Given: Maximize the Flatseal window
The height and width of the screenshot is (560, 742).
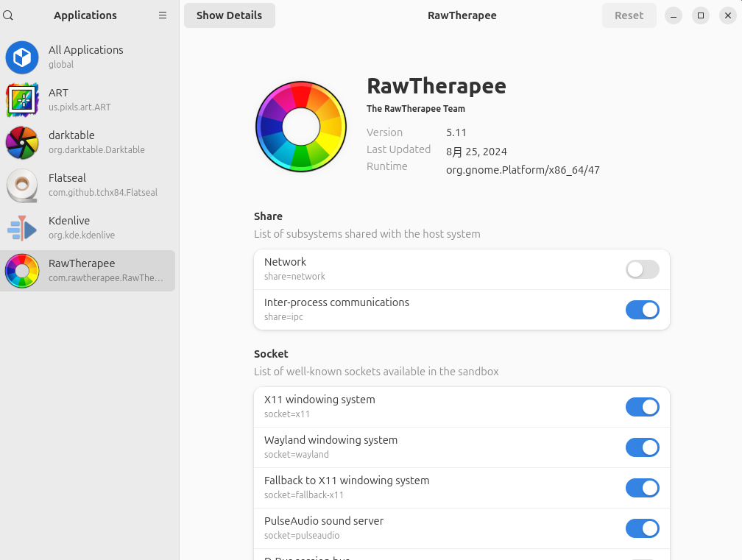Looking at the screenshot, I should [x=701, y=15].
